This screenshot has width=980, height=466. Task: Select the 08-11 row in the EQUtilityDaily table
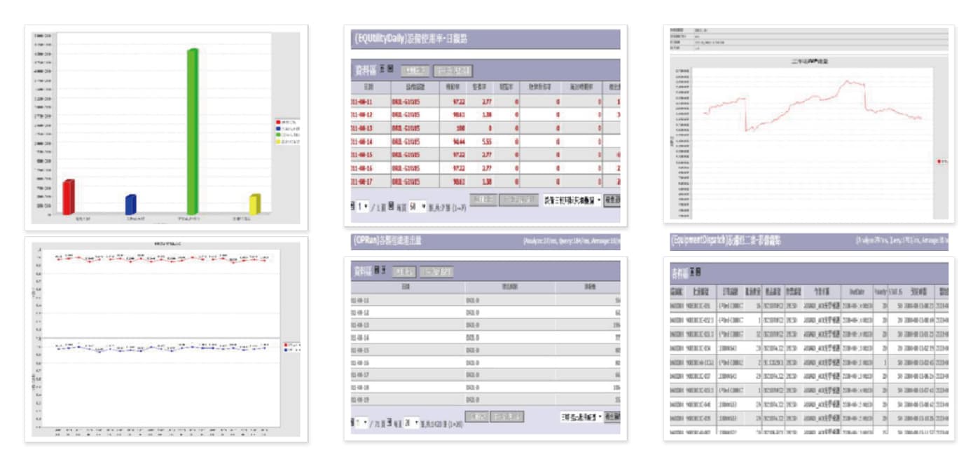485,102
